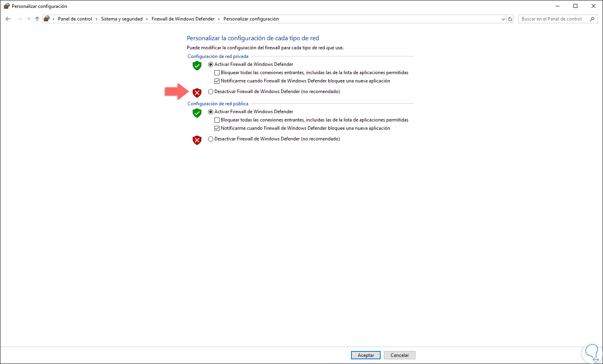Viewport: 603px width, 364px height.
Task: Click green shield icon in private network section
Action: (197, 65)
